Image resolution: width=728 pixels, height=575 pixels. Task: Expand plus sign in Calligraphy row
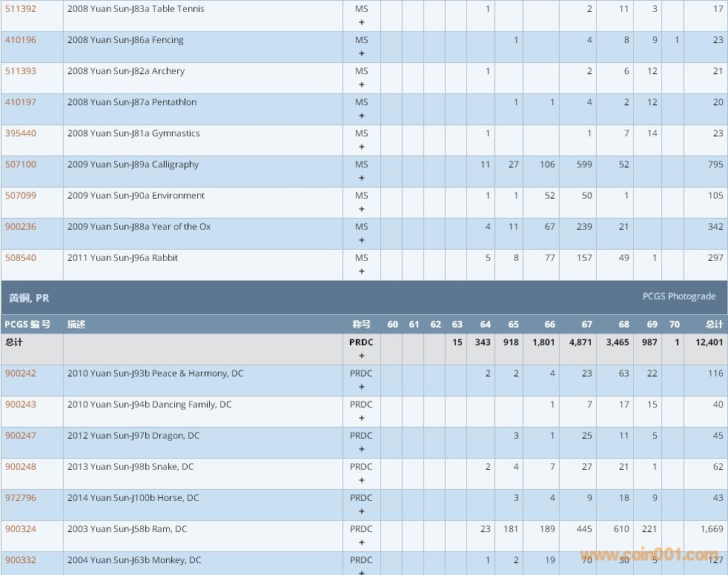362,178
